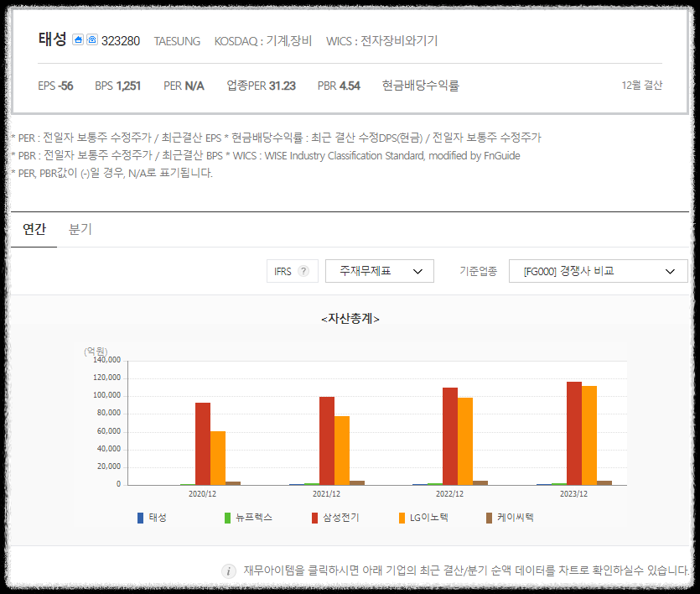This screenshot has width=700, height=594.
Task: Click the PBR 4.54 value
Action: coord(339,86)
